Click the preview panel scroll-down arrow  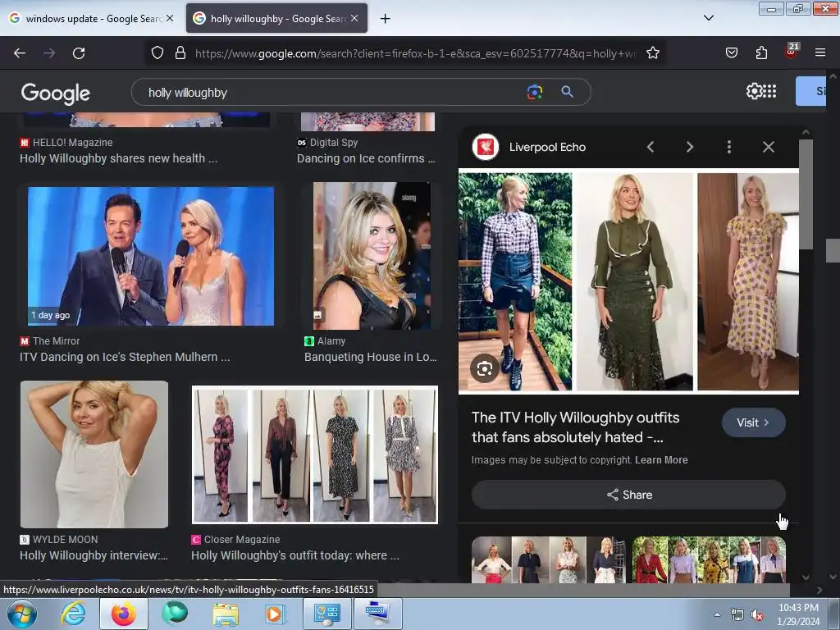click(806, 577)
